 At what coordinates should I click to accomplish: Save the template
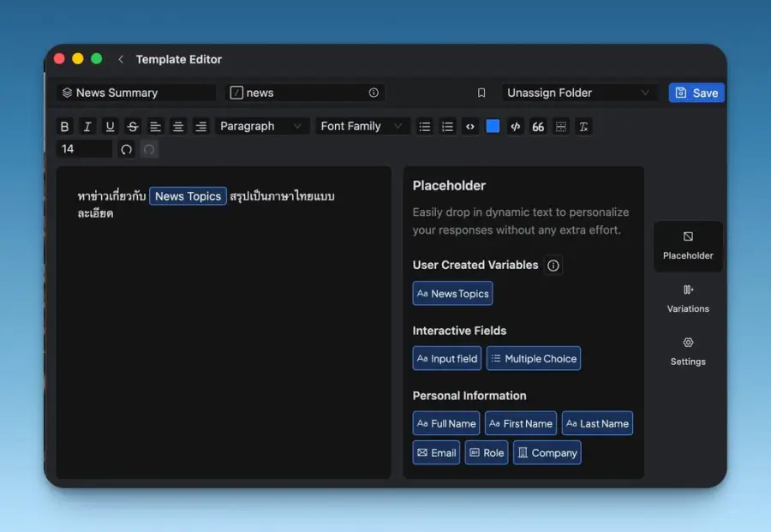pyautogui.click(x=696, y=93)
